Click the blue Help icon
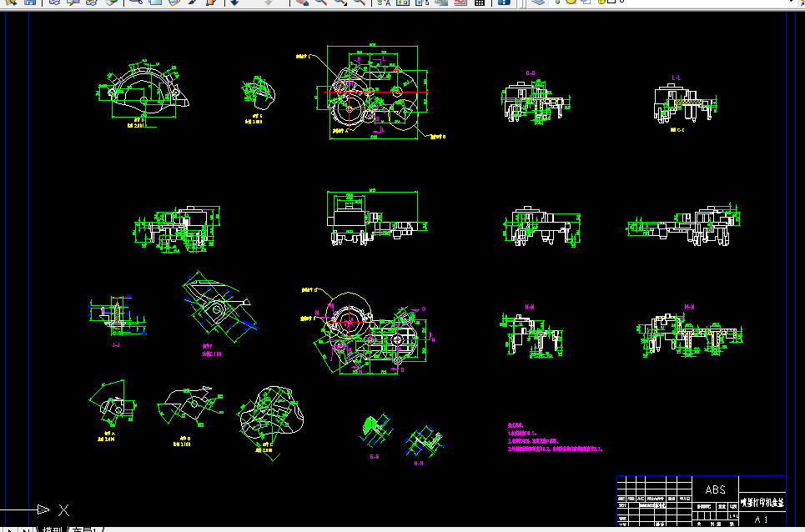Image resolution: width=805 pixels, height=532 pixels. tap(504, 2)
